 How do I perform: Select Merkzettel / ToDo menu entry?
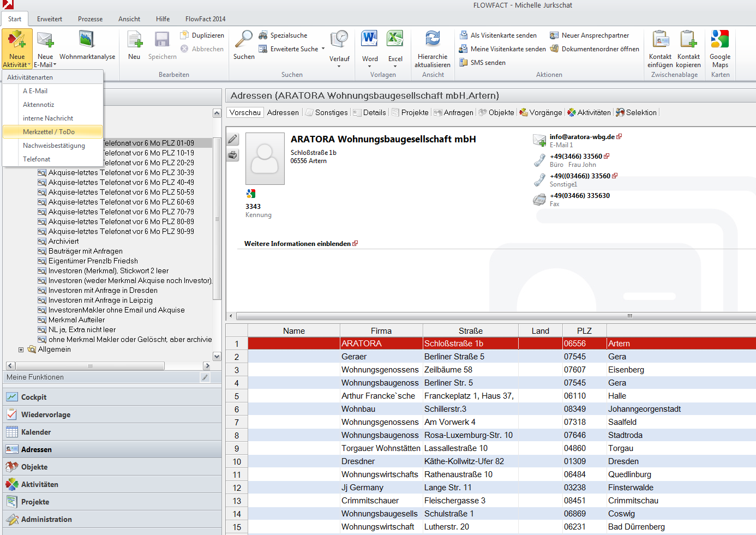point(49,132)
